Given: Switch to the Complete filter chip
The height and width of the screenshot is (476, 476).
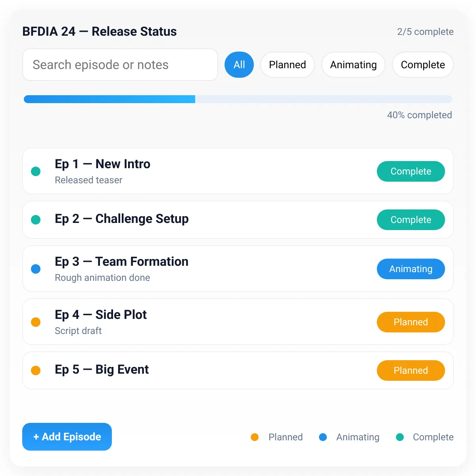Looking at the screenshot, I should [x=423, y=65].
